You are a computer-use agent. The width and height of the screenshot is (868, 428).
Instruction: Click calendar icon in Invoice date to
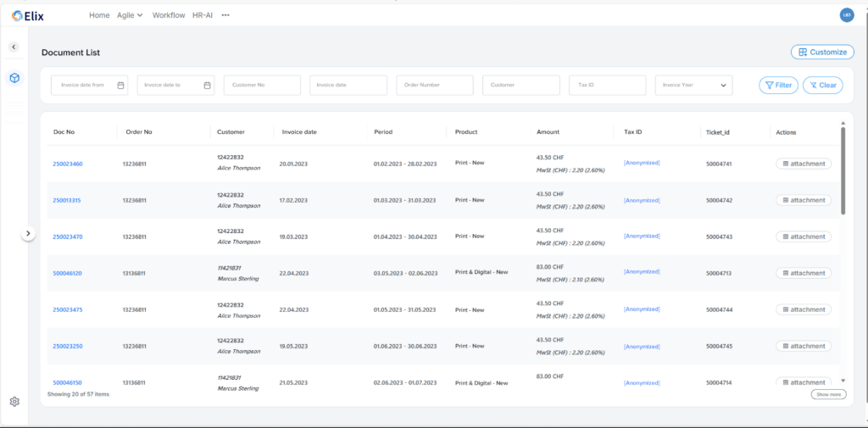[x=208, y=86]
